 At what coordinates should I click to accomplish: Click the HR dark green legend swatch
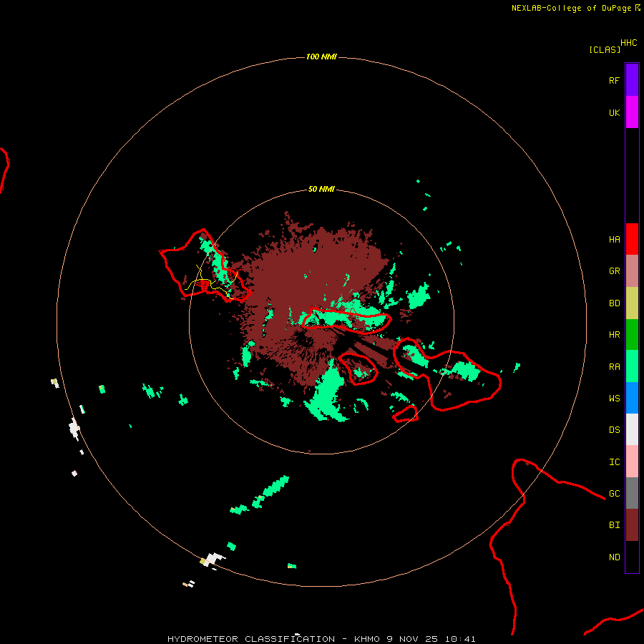pos(632,334)
